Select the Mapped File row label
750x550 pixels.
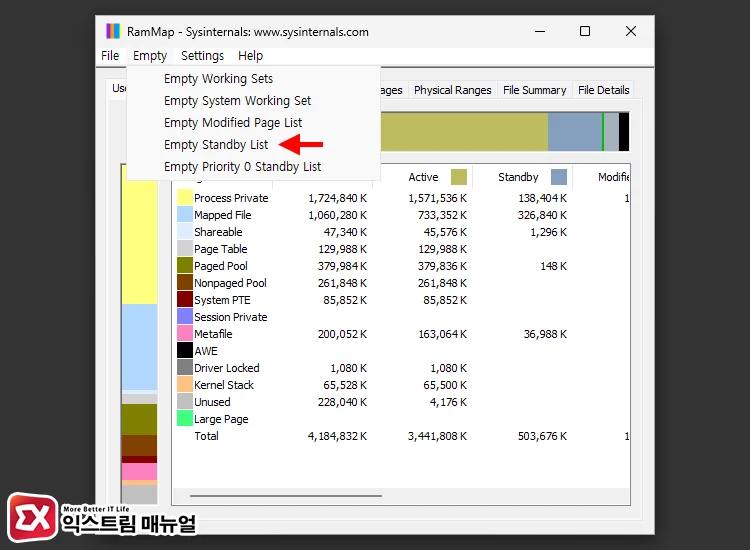[x=222, y=215]
